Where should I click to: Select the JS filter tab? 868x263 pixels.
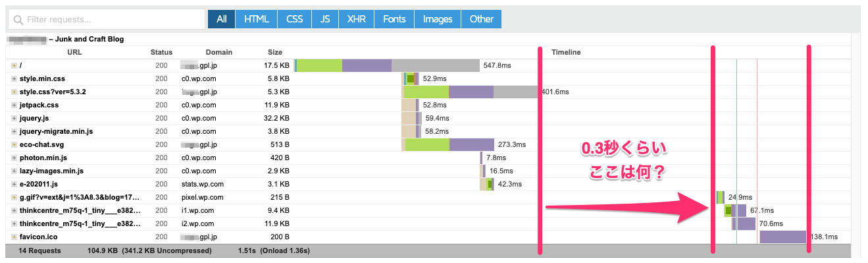coord(325,19)
